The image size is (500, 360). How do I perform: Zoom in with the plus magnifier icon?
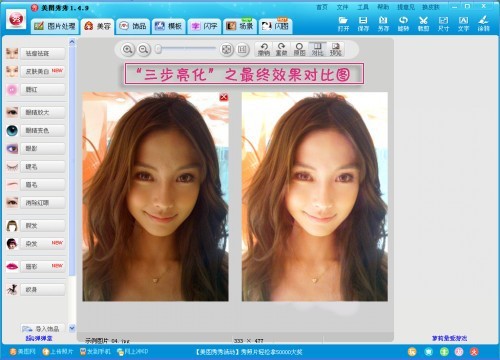127,49
